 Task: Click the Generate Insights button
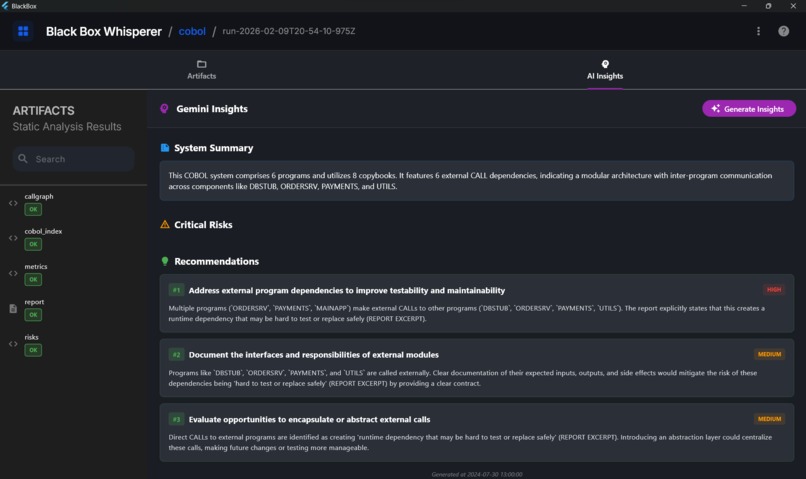coord(749,108)
